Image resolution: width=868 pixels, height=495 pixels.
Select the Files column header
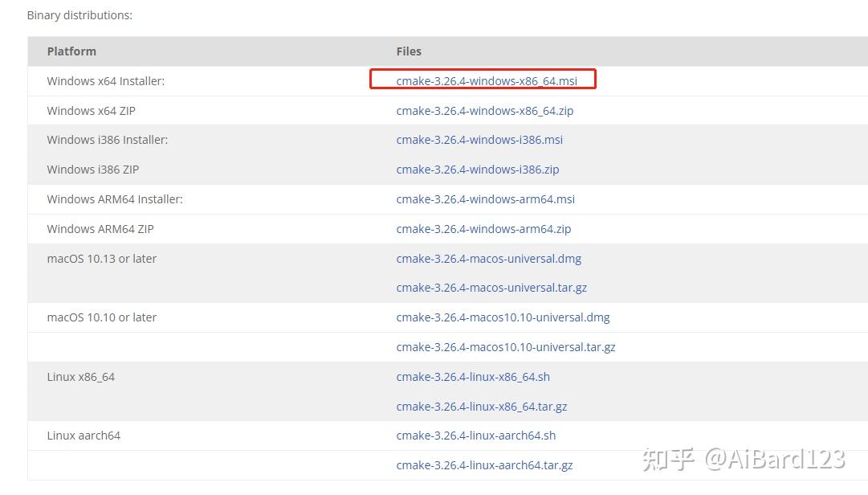click(x=409, y=51)
